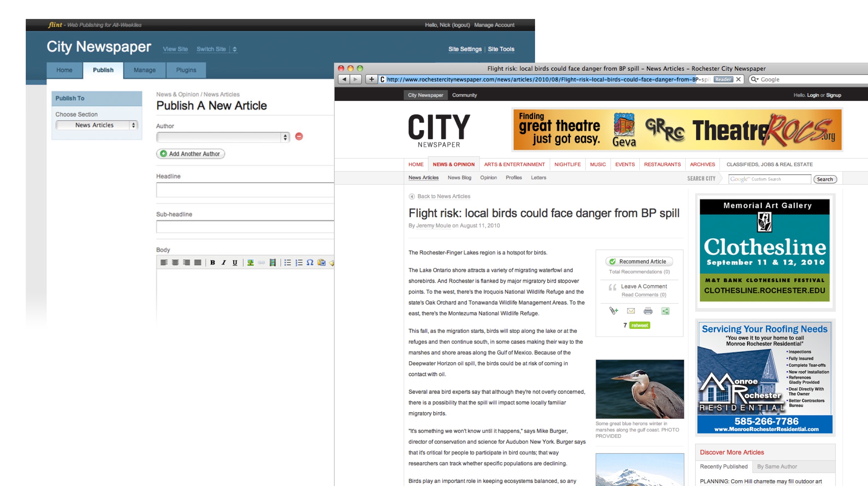Go forward in the Safari browser
This screenshot has width=868, height=486.
pyautogui.click(x=356, y=79)
